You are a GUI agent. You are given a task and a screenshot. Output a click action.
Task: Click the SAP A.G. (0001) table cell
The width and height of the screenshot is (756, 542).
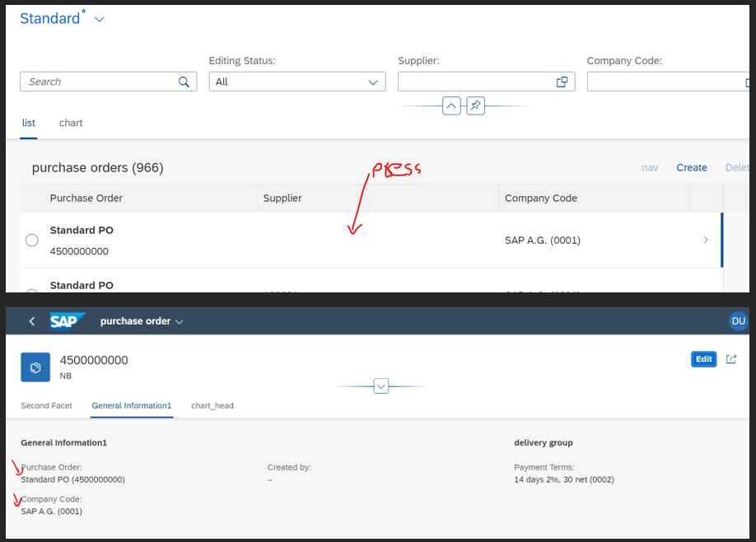(543, 241)
